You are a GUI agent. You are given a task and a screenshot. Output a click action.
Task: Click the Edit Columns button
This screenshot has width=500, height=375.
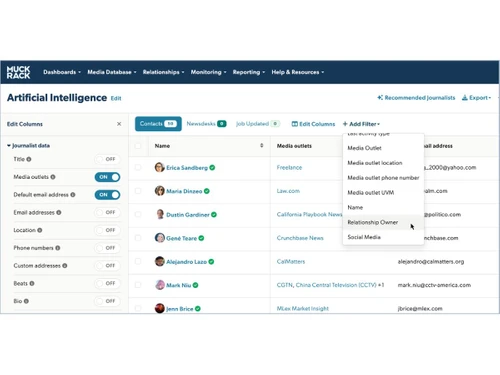[313, 124]
